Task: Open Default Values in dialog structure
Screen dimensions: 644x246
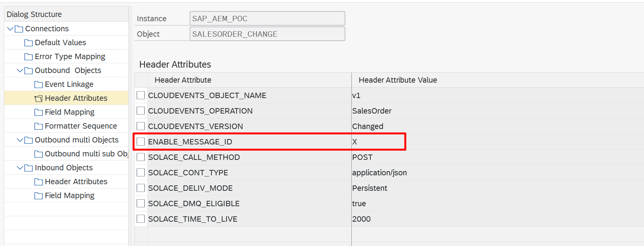Action: (60, 42)
